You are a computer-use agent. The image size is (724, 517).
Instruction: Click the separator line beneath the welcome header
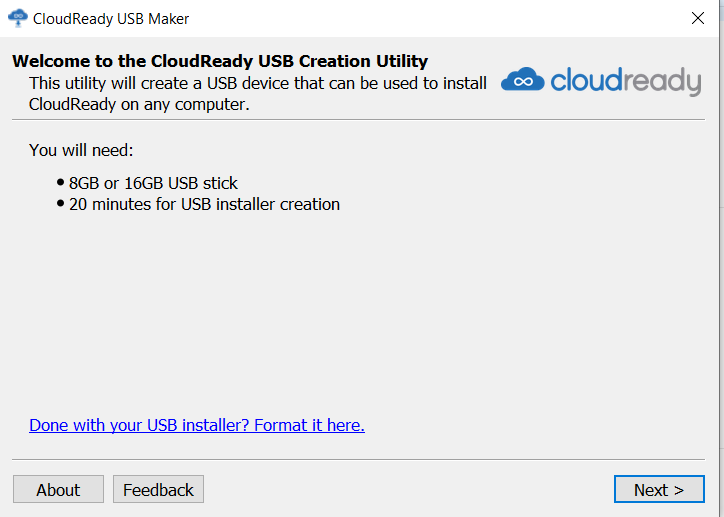(358, 120)
